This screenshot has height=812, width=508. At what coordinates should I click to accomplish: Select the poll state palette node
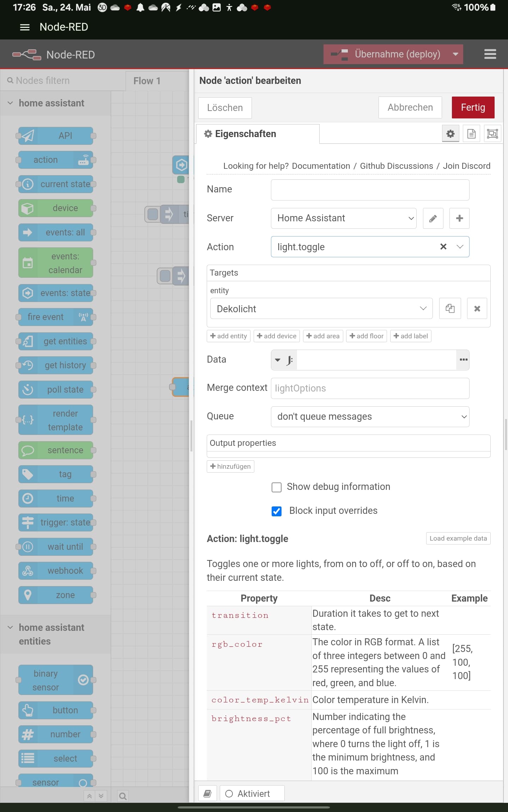point(56,390)
